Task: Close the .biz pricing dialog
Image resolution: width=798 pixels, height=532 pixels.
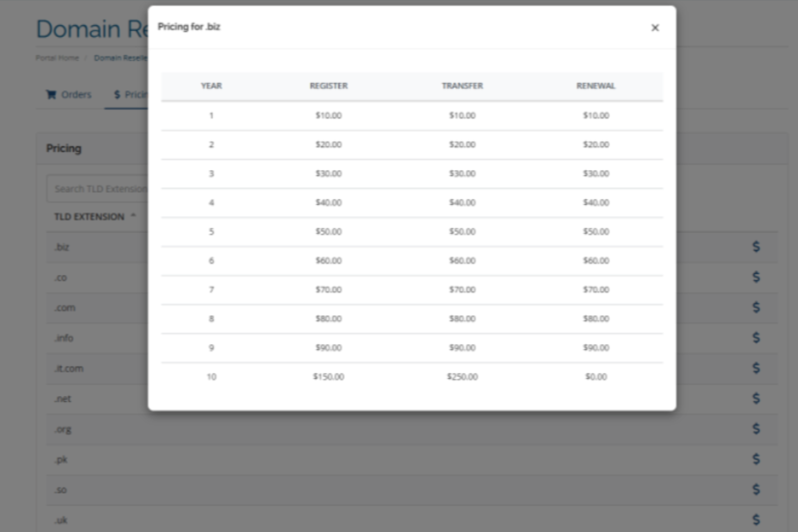Action: [x=655, y=28]
